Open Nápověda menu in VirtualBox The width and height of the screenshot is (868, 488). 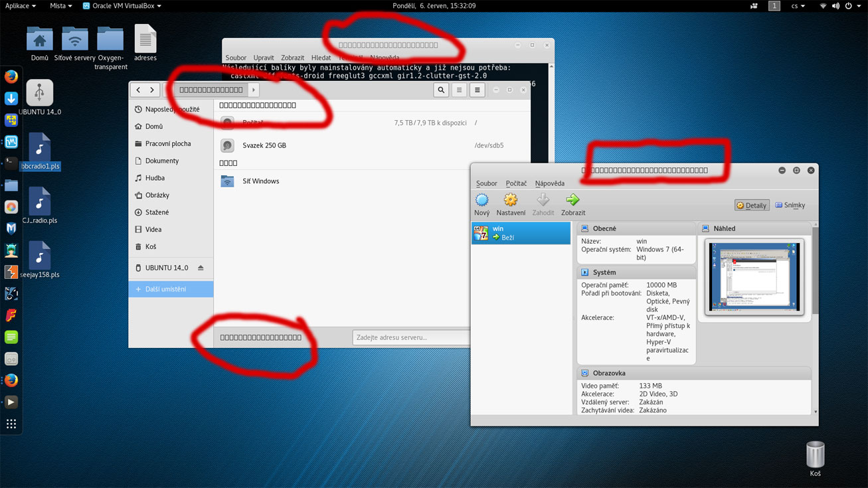[549, 183]
